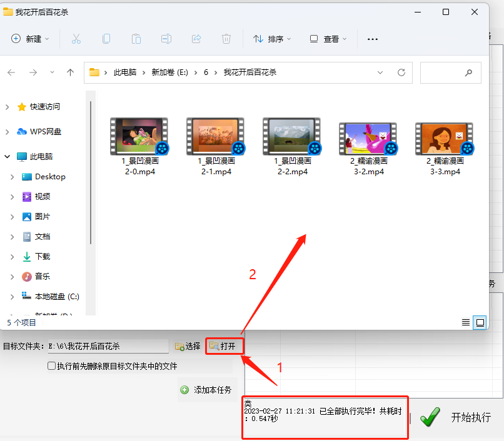
Task: Click 新加卷 (E:) in the breadcrumb
Action: (169, 72)
